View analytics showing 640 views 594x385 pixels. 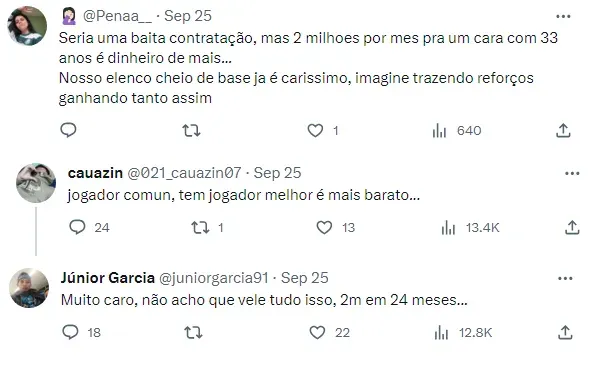(457, 131)
